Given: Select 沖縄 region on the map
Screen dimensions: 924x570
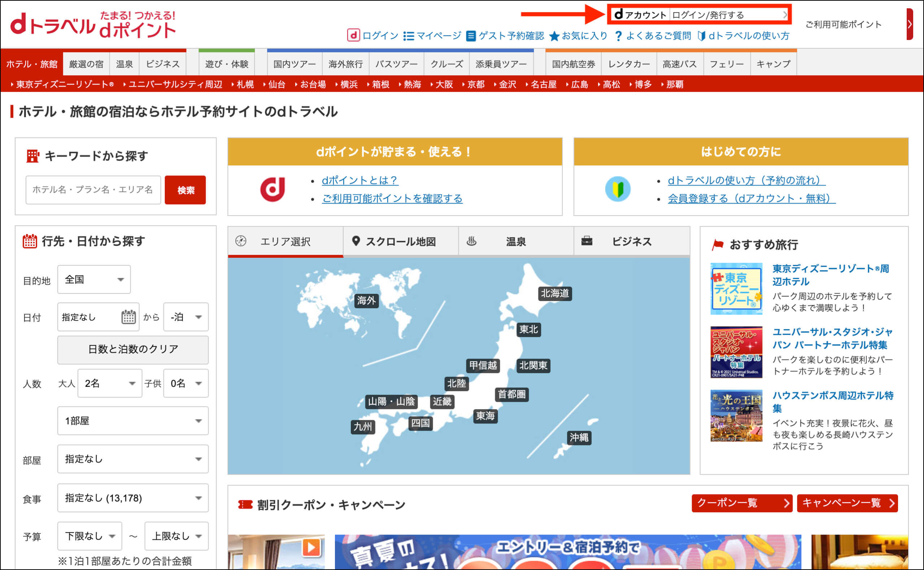Looking at the screenshot, I should point(579,437).
